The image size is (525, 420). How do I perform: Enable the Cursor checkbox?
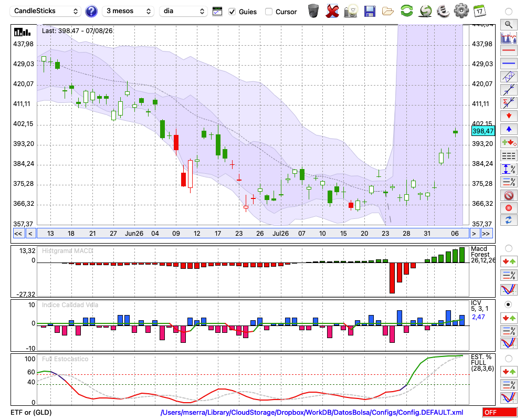[x=268, y=12]
